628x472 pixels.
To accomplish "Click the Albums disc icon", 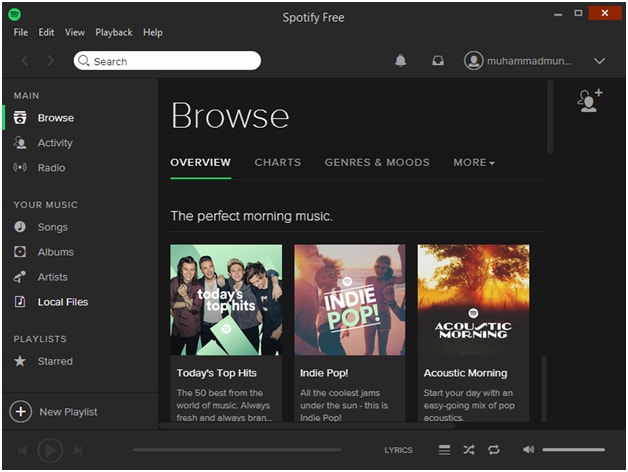I will 20,252.
